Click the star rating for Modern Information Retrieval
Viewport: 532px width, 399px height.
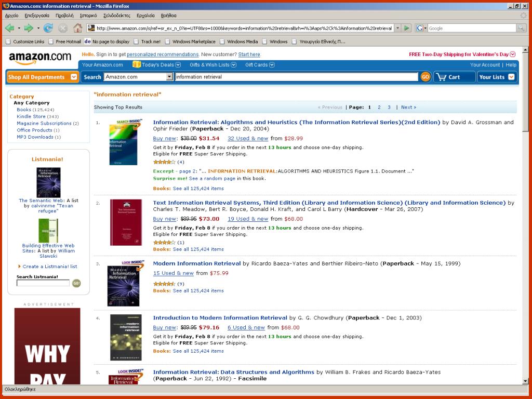[164, 284]
